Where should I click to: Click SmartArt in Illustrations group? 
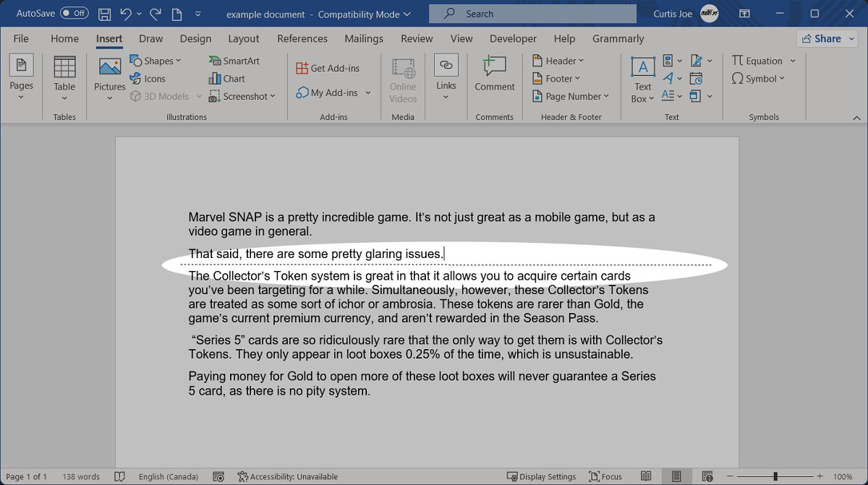click(234, 61)
